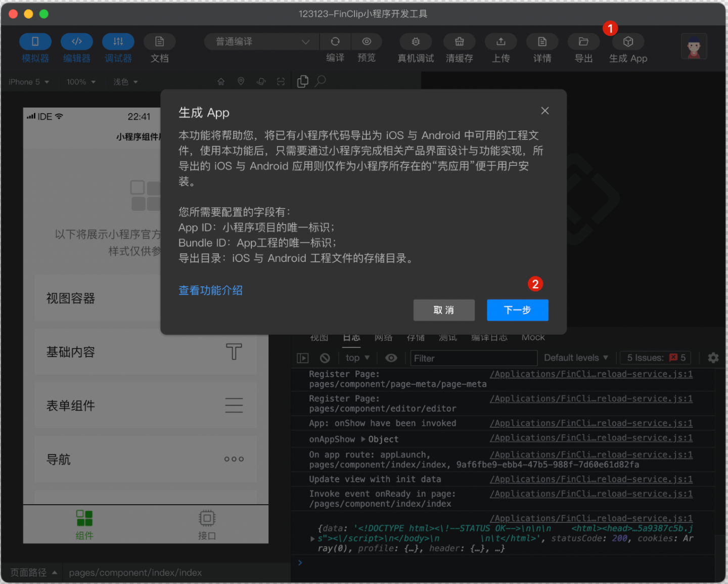Open console settings gear

click(x=713, y=357)
